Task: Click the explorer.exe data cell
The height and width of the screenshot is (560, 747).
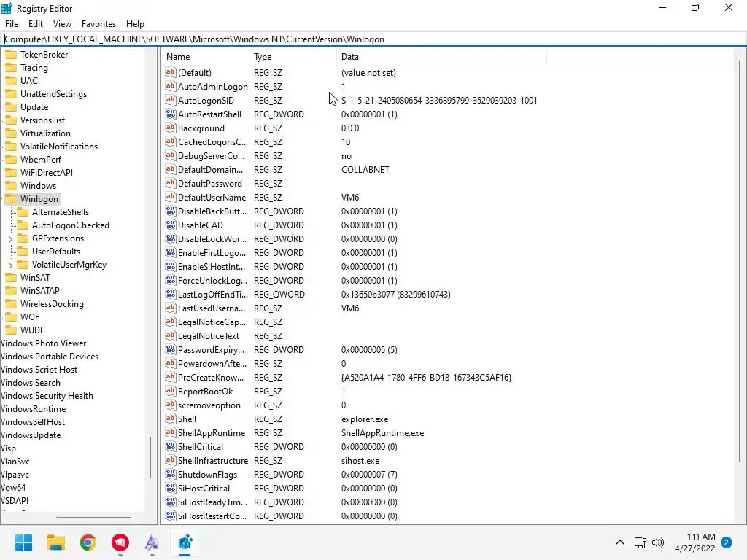Action: click(365, 419)
